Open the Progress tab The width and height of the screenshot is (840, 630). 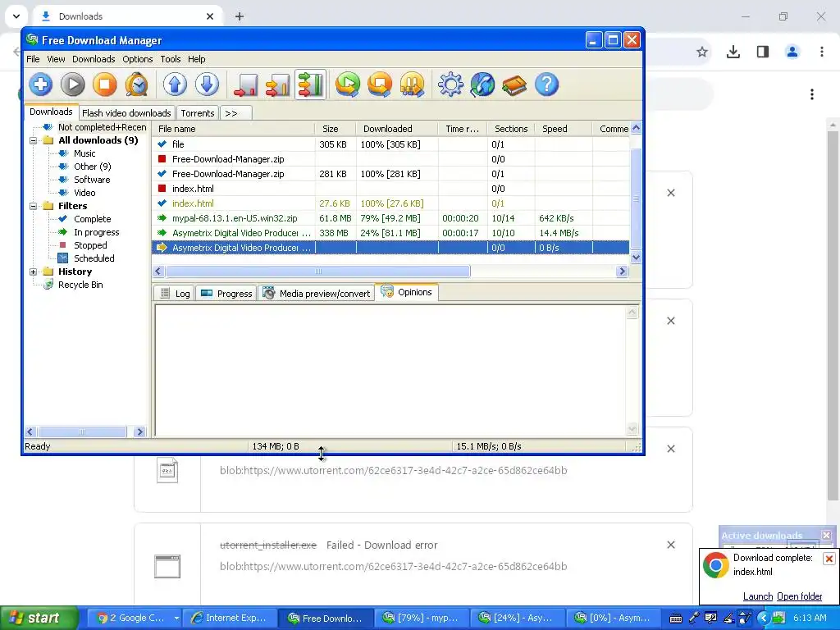pos(226,294)
